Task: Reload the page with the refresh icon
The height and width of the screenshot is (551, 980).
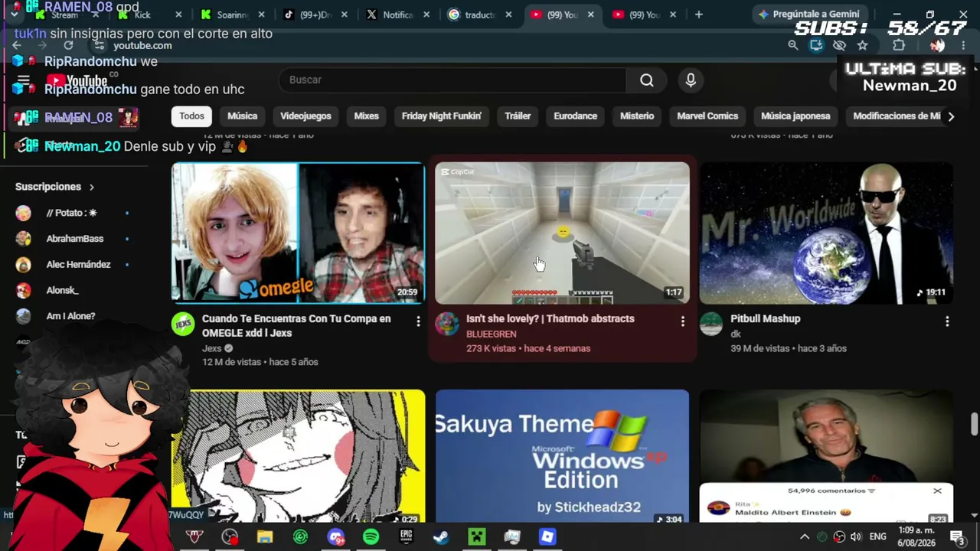Action: pos(68,45)
